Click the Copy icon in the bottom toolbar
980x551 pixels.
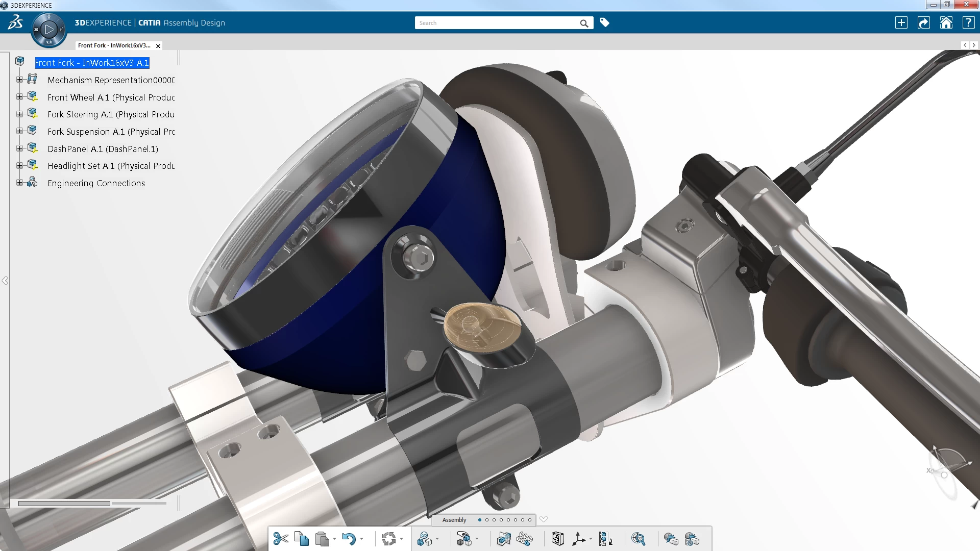302,539
